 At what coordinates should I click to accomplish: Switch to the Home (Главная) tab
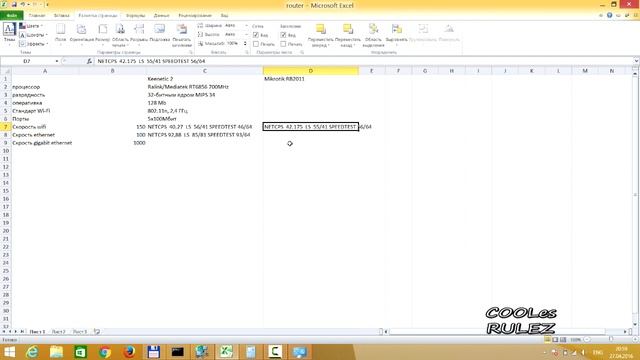coord(37,16)
